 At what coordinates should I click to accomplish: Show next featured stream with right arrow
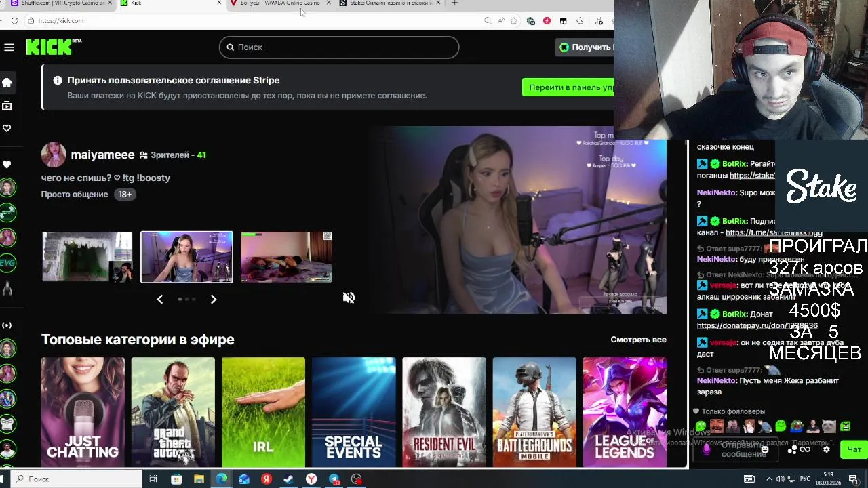[x=213, y=299]
